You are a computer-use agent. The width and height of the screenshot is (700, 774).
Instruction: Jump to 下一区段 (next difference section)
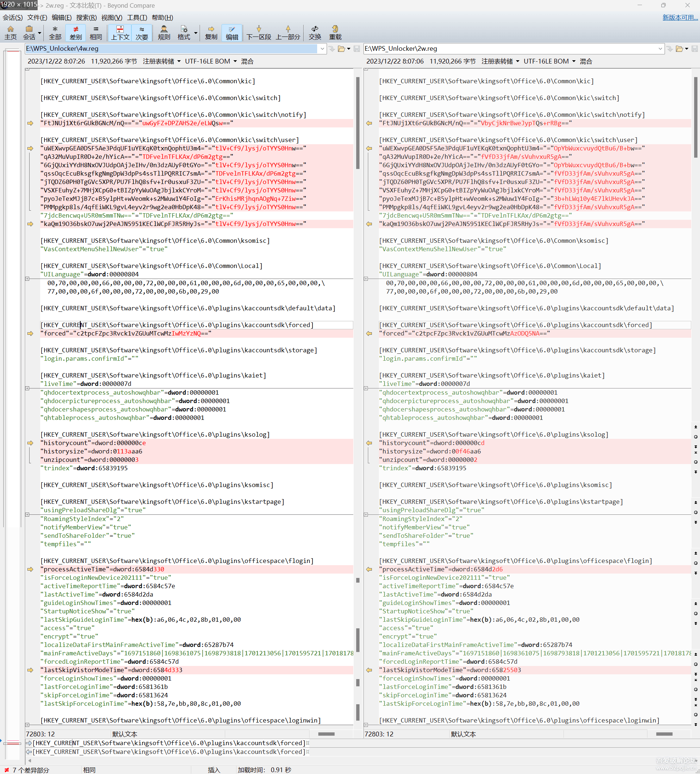pos(258,32)
